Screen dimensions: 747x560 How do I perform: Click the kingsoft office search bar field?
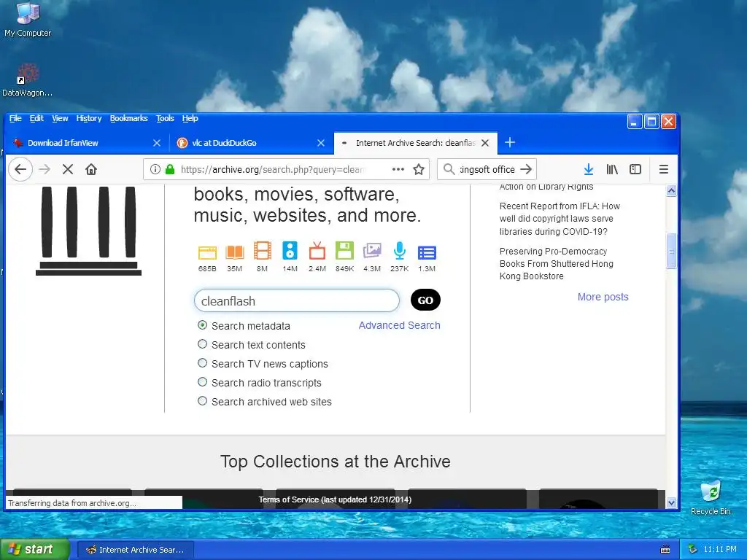[x=487, y=169]
